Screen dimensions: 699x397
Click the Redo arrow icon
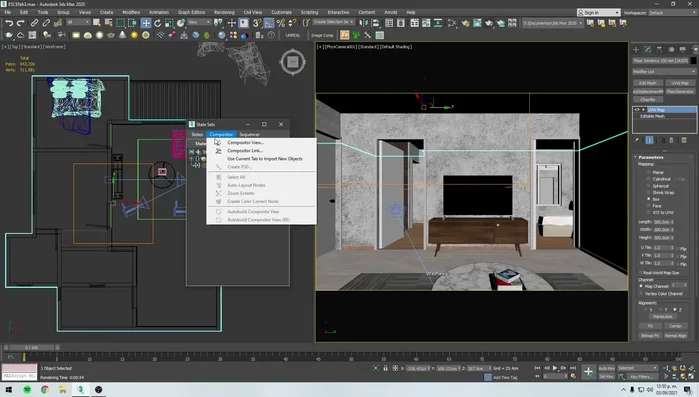click(x=21, y=23)
